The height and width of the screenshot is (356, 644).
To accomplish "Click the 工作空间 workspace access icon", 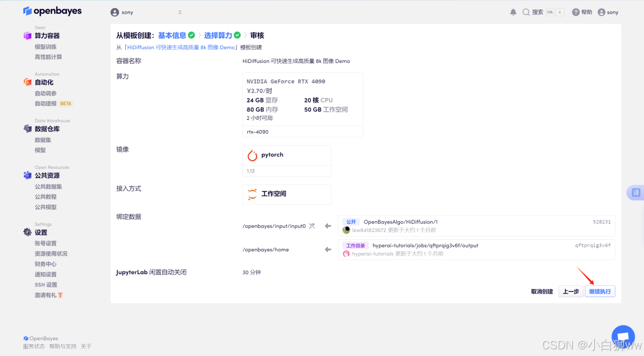I will point(252,194).
